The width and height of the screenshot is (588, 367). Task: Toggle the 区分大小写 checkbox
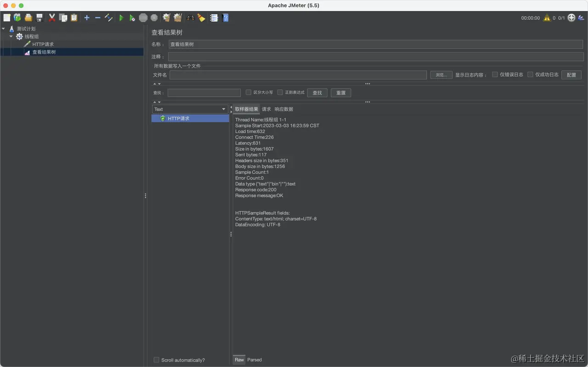249,92
